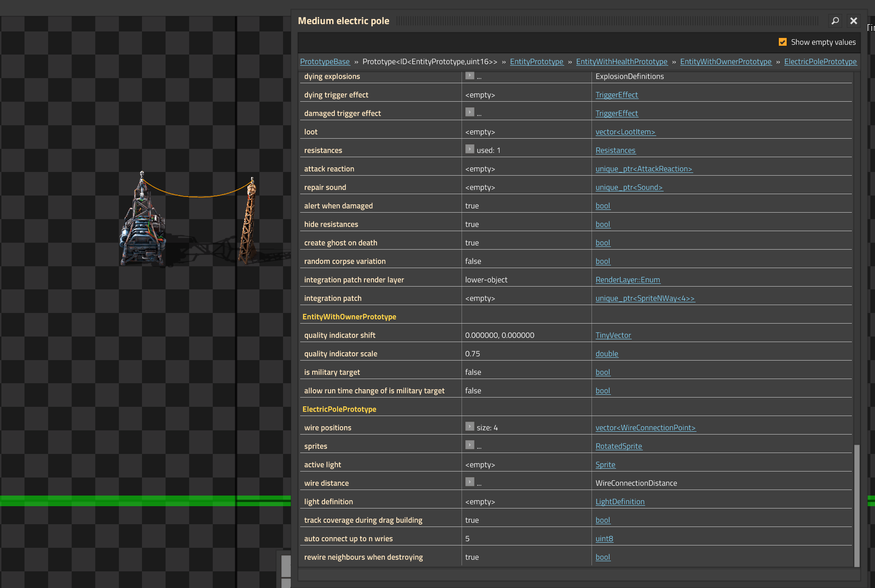875x588 pixels.
Task: Click the EntityWithOwnerPrototype section header
Action: point(349,317)
